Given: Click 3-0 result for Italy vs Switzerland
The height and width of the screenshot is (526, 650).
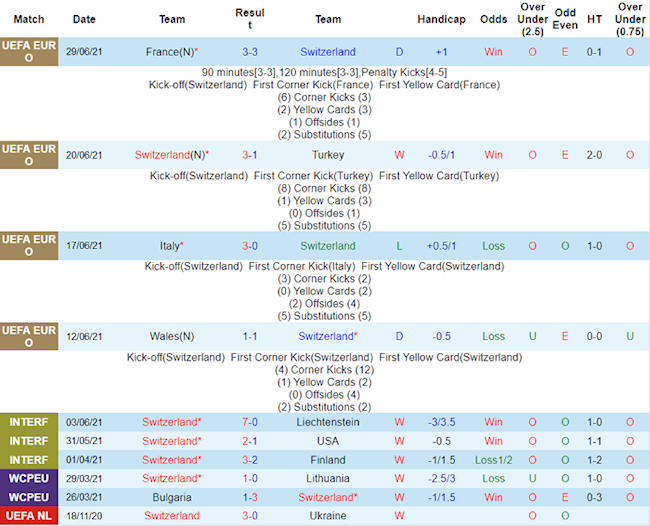Looking at the screenshot, I should tap(250, 246).
